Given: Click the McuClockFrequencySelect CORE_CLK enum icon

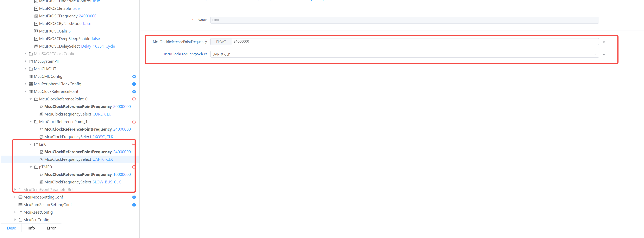Looking at the screenshot, I should point(41,114).
